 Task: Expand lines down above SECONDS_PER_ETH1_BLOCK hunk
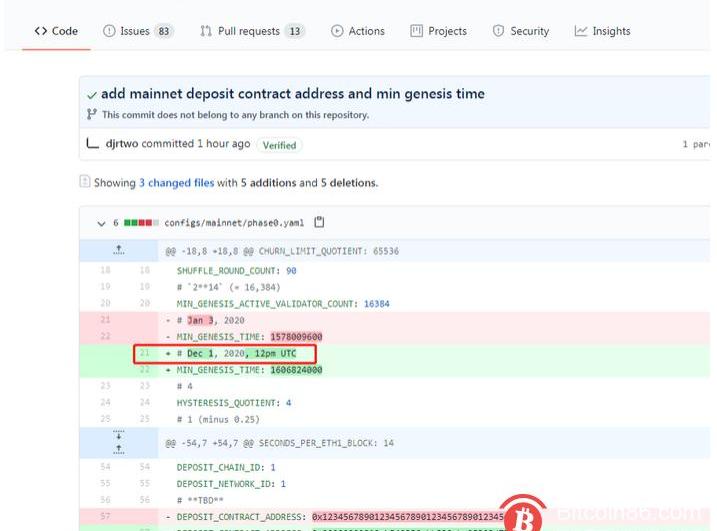tap(119, 436)
